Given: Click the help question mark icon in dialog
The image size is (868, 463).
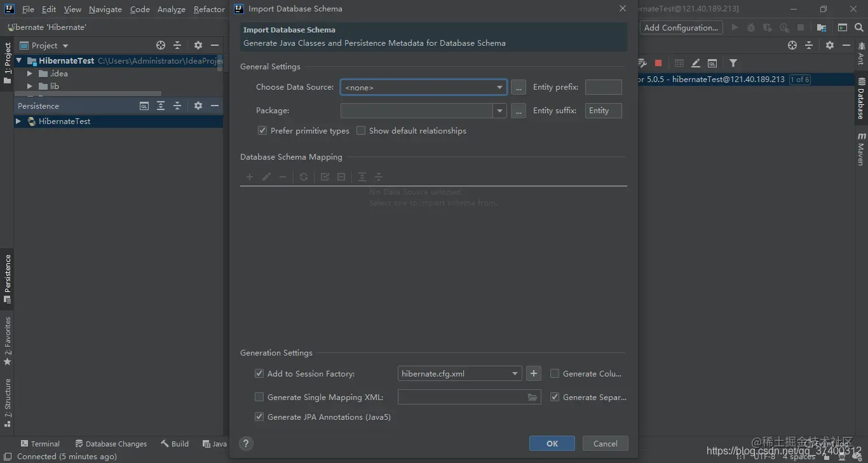Looking at the screenshot, I should tap(247, 443).
